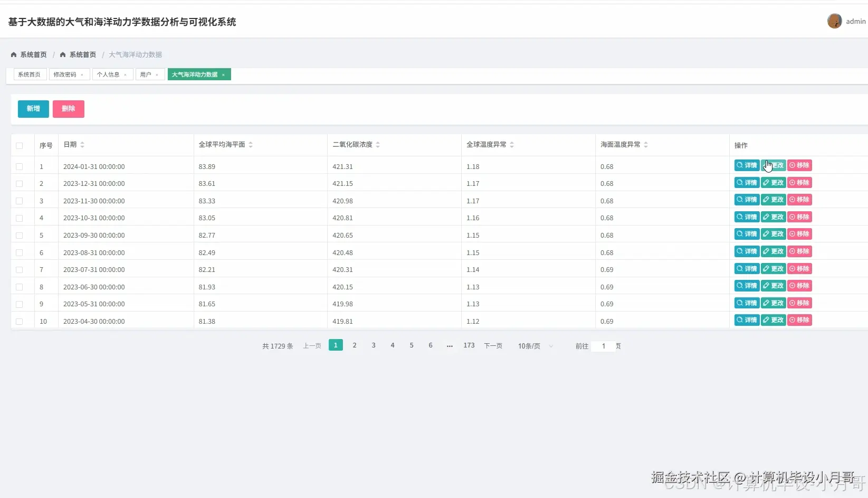Remove row 2023-04-30 with 移除
The image size is (868, 498).
(x=799, y=320)
